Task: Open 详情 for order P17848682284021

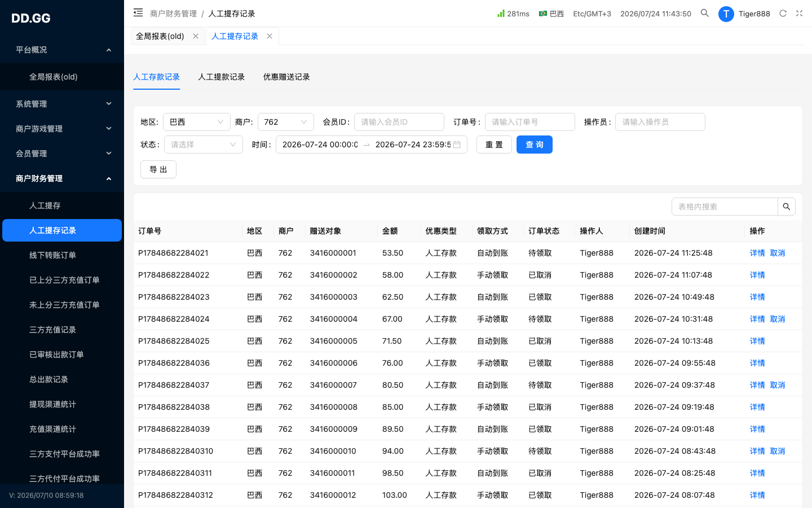Action: [757, 253]
